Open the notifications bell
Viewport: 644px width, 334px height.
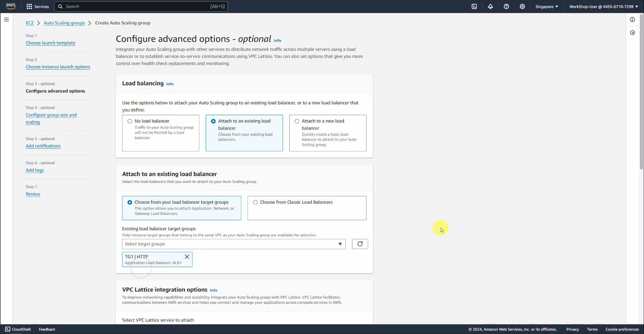click(x=490, y=6)
